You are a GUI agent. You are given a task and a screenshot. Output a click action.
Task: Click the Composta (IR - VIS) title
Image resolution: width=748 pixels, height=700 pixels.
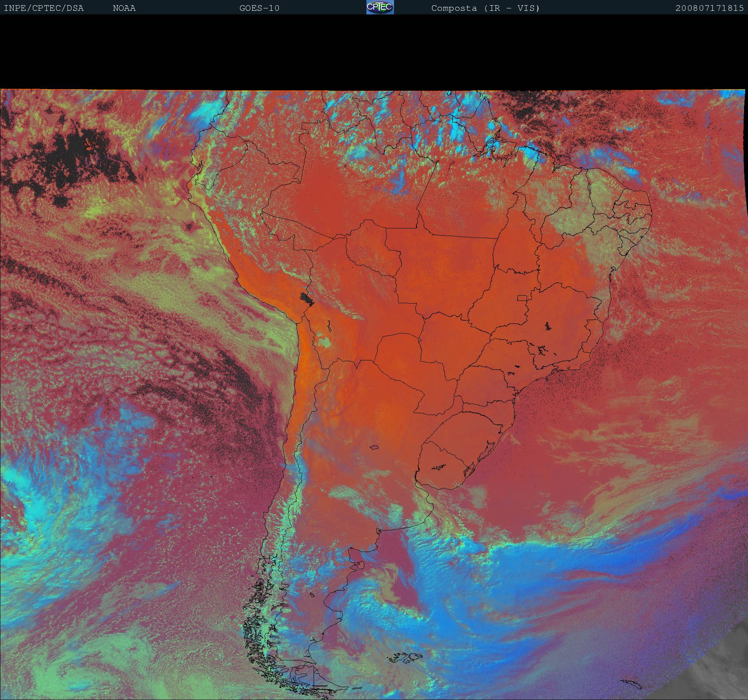coord(486,8)
